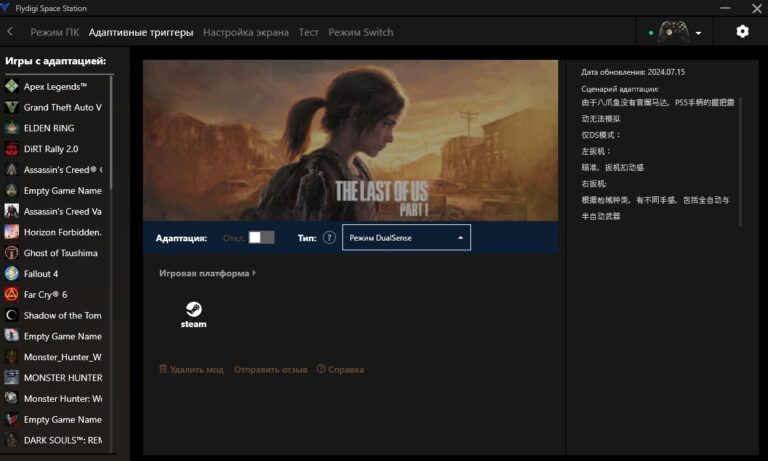The image size is (768, 461).
Task: Select Horizon Forbidden in games list
Action: pyautogui.click(x=63, y=232)
